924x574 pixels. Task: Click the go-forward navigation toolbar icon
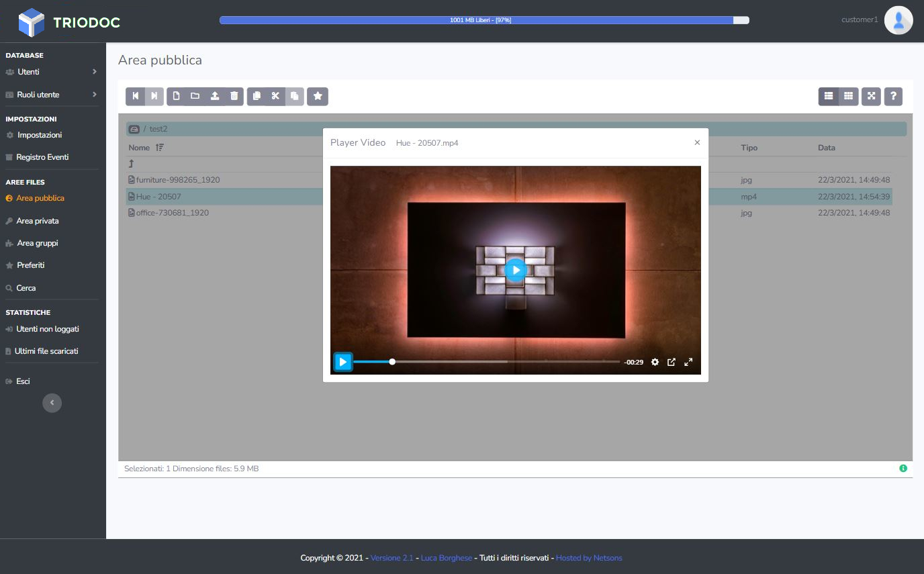tap(154, 97)
